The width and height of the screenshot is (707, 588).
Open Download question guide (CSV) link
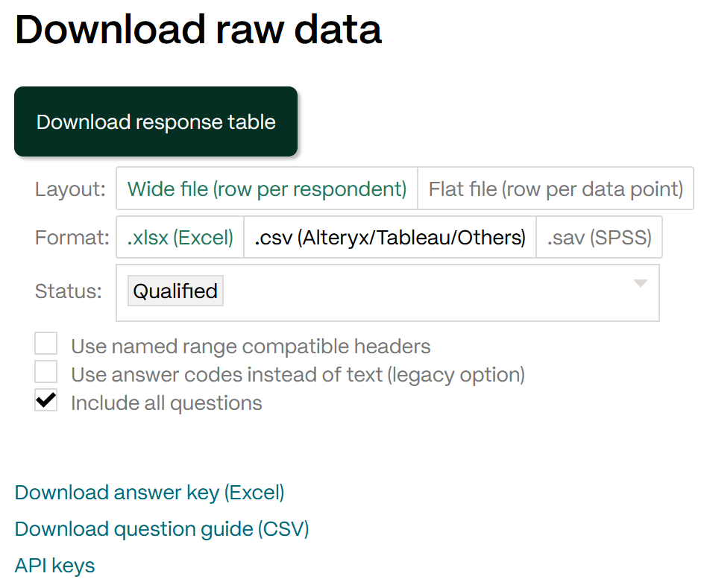coord(162,529)
